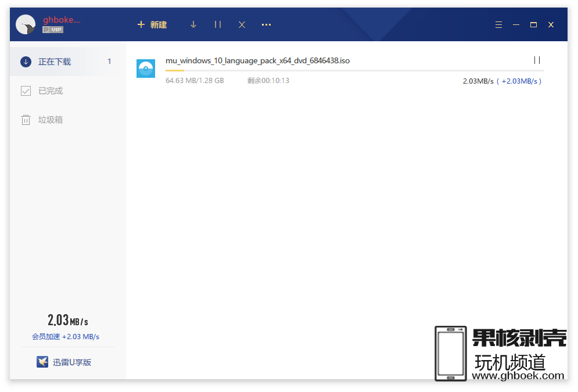The width and height of the screenshot is (578, 392).
Task: Select the mu_windows_10_language_pack ISO filename
Action: tap(257, 60)
